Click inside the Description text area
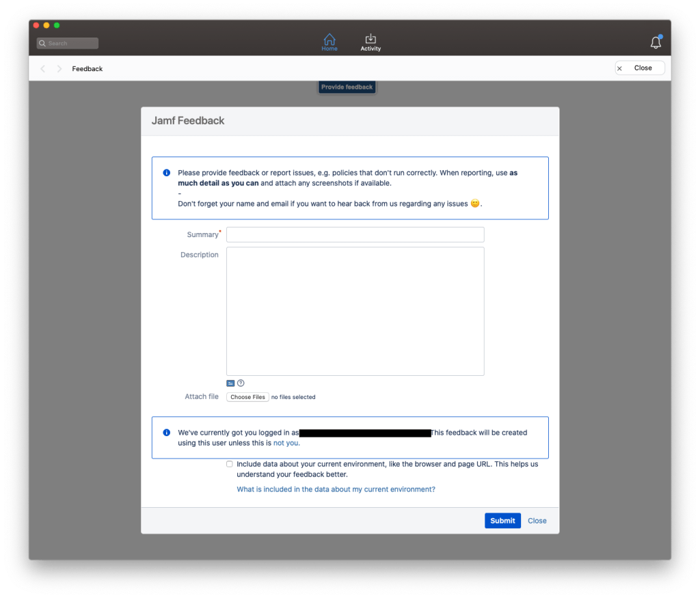700x598 pixels. tap(355, 311)
